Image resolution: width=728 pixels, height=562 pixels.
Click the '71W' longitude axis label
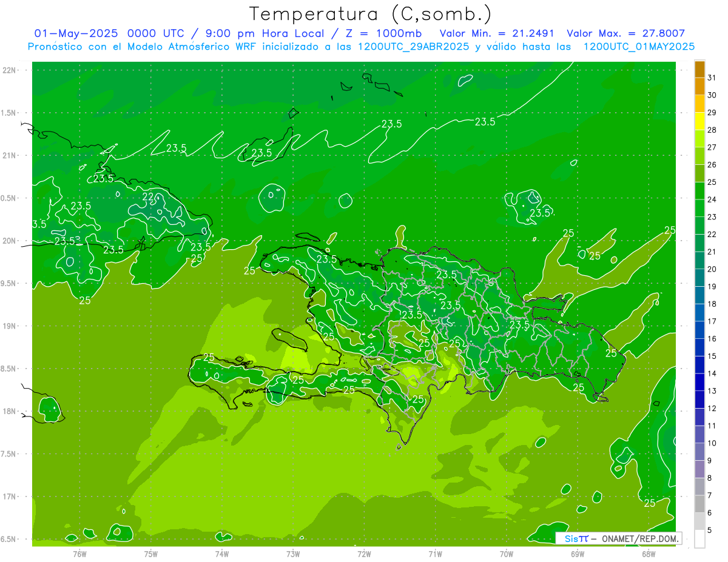(x=435, y=554)
